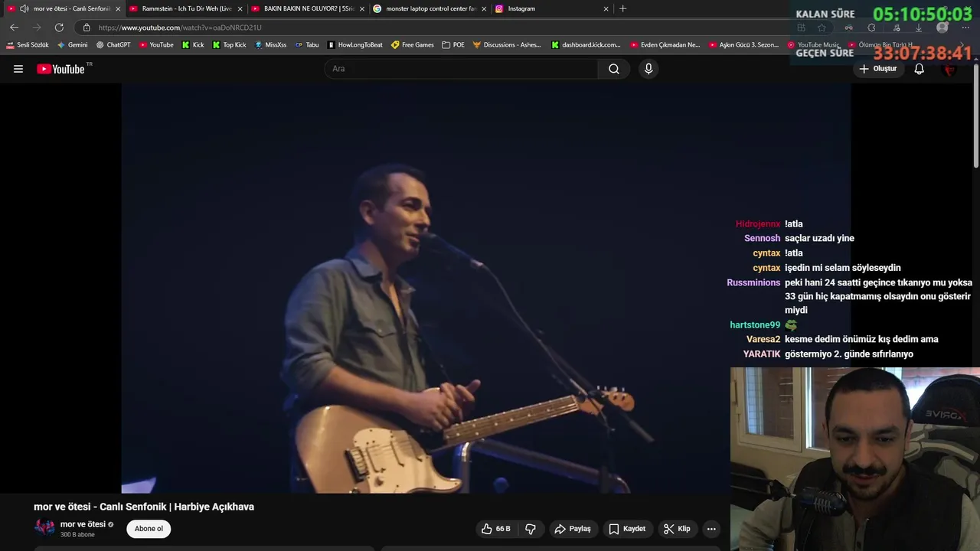Open the Evden Çıkmadan Ne bookmark
This screenshot has height=551, width=980.
click(665, 45)
